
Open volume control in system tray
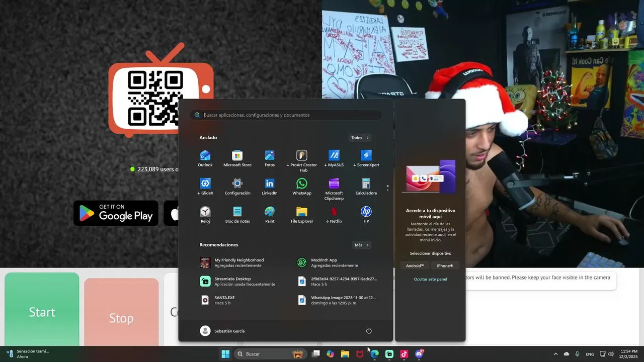(611, 354)
